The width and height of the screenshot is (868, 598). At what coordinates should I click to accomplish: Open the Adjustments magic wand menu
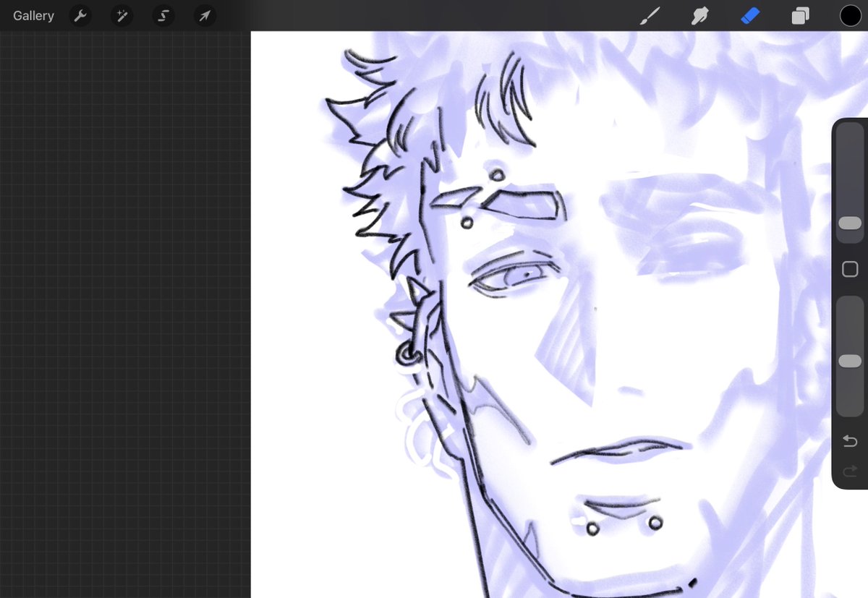coord(122,16)
